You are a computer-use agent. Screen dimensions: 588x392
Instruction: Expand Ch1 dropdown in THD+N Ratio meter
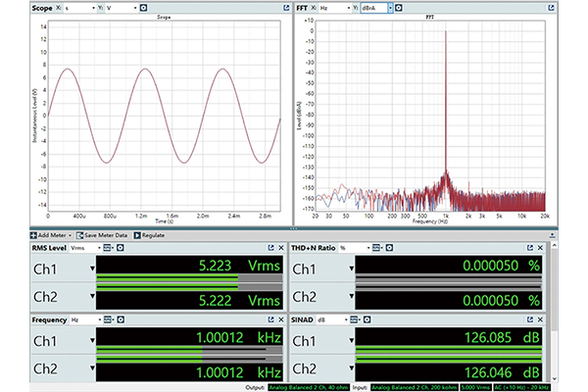352,269
